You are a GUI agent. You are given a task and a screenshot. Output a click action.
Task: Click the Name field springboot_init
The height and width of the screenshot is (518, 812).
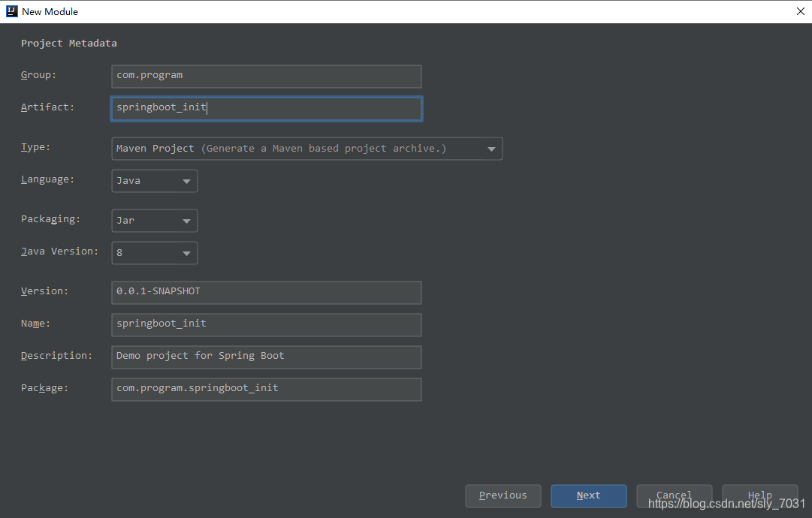266,324
